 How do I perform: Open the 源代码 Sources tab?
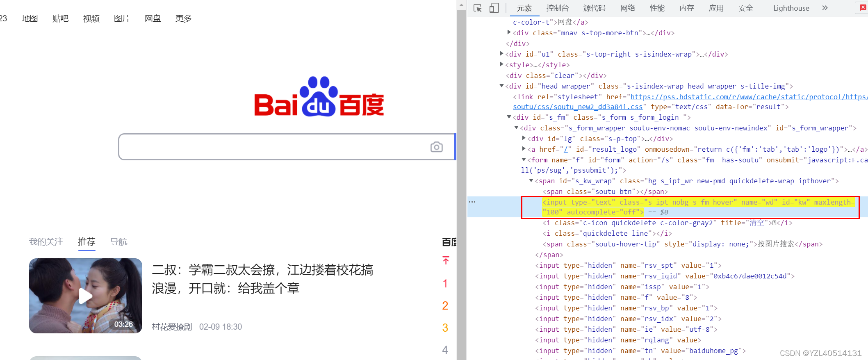click(595, 8)
